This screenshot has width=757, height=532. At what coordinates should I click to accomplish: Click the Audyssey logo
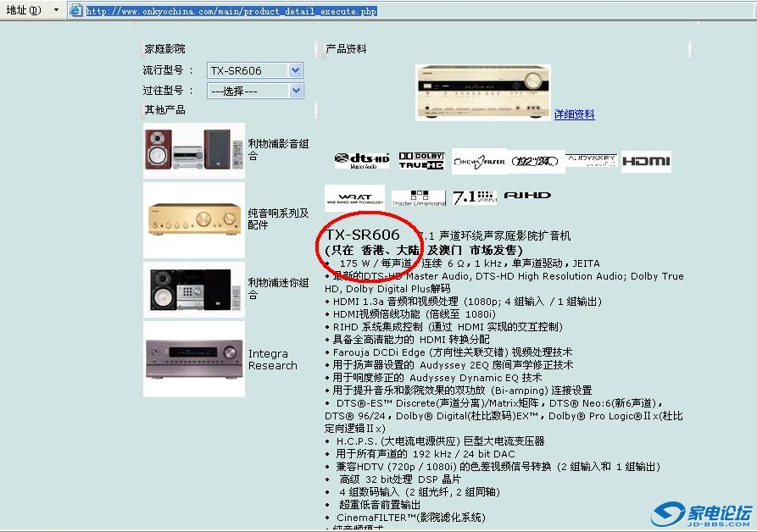coord(592,160)
